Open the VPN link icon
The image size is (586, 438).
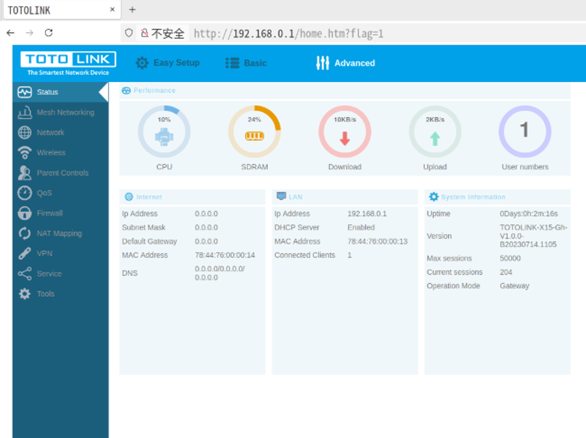pos(25,253)
